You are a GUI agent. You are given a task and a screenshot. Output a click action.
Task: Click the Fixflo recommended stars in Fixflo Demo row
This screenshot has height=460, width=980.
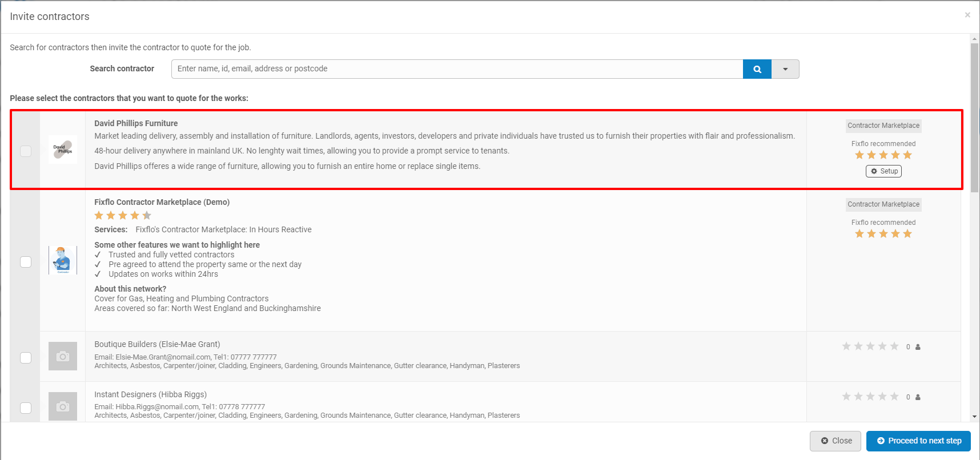(x=883, y=234)
